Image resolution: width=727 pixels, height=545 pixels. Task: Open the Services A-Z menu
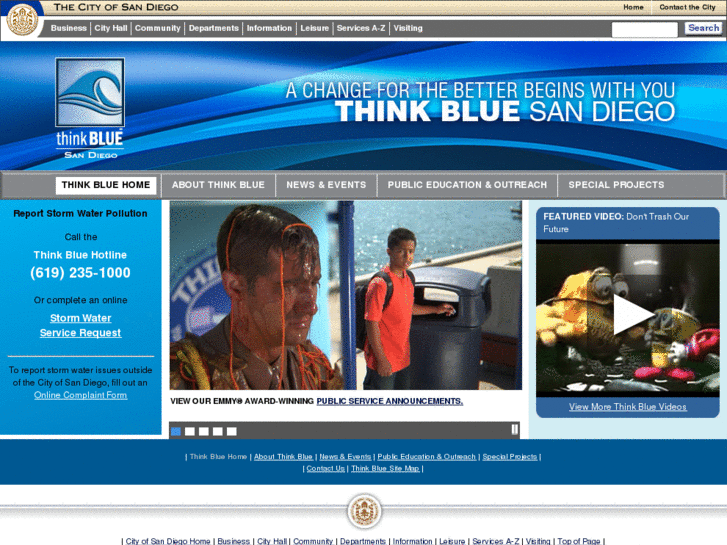pos(361,28)
